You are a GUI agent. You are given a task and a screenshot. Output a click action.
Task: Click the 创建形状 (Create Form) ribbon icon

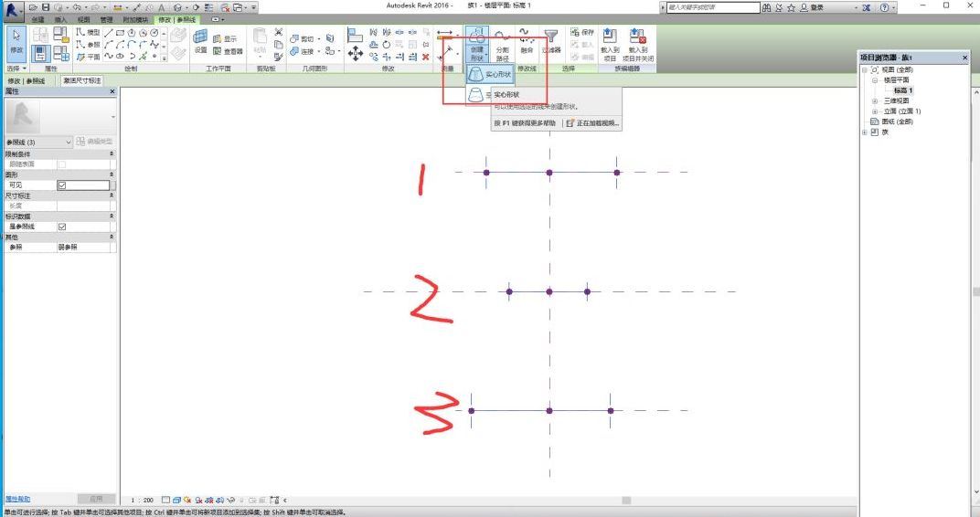476,40
